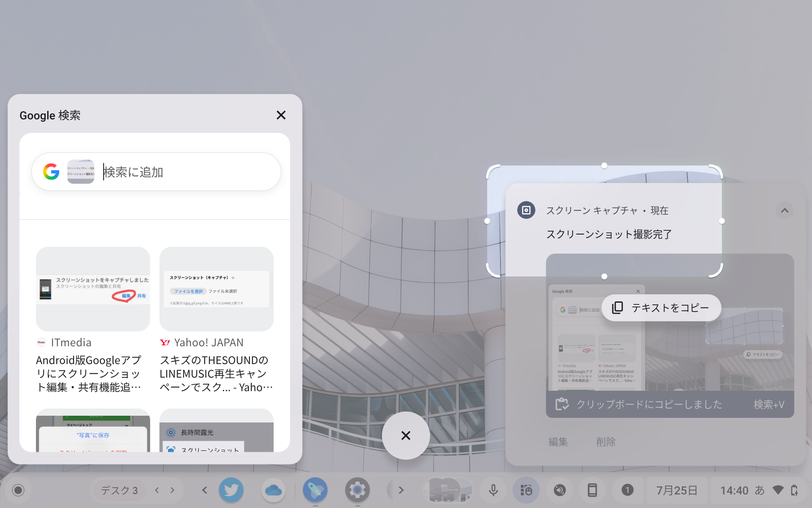Launch OneDrive from the shelf
Screen dimensions: 812x508
pyautogui.click(x=274, y=490)
